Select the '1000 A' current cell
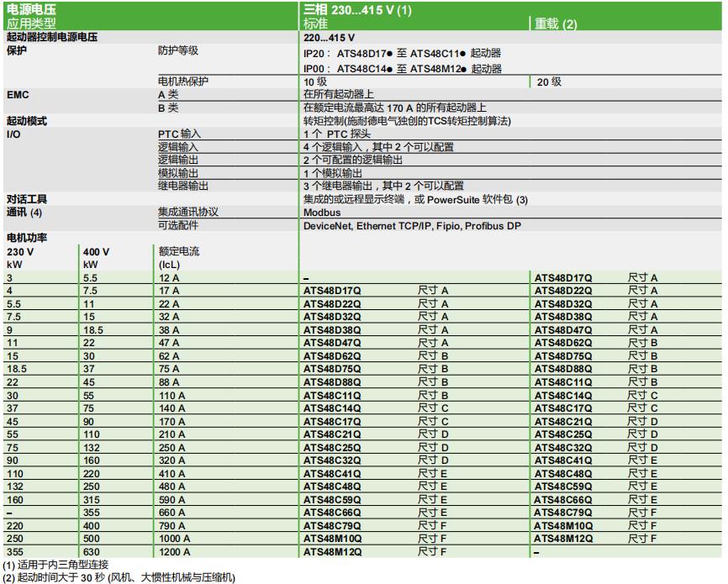Viewport: 728px width, 584px height. pos(174,539)
